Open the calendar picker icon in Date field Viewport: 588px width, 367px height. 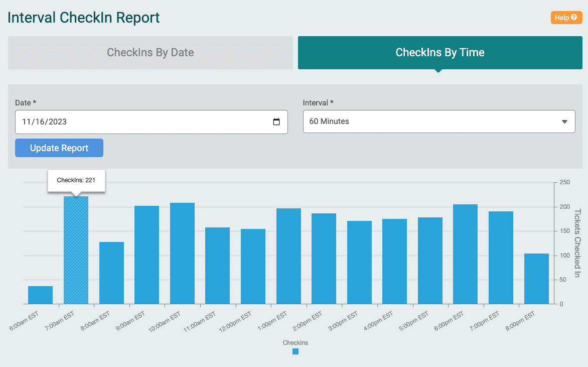pos(276,121)
